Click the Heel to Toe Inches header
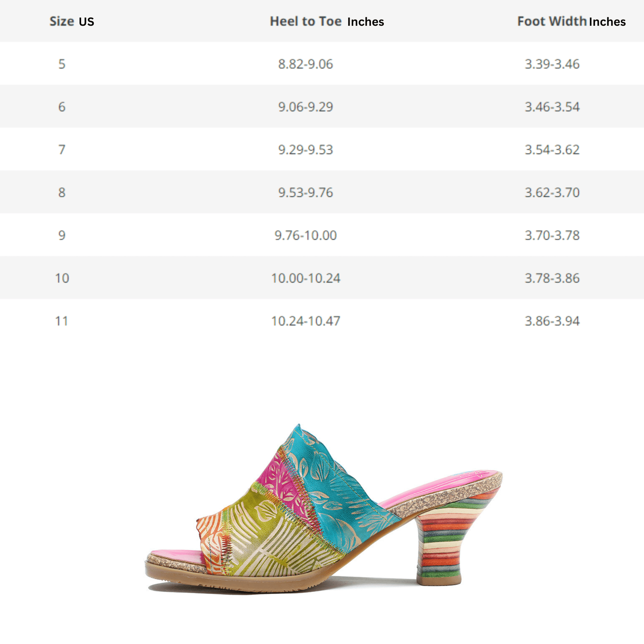The height and width of the screenshot is (644, 644). click(327, 21)
